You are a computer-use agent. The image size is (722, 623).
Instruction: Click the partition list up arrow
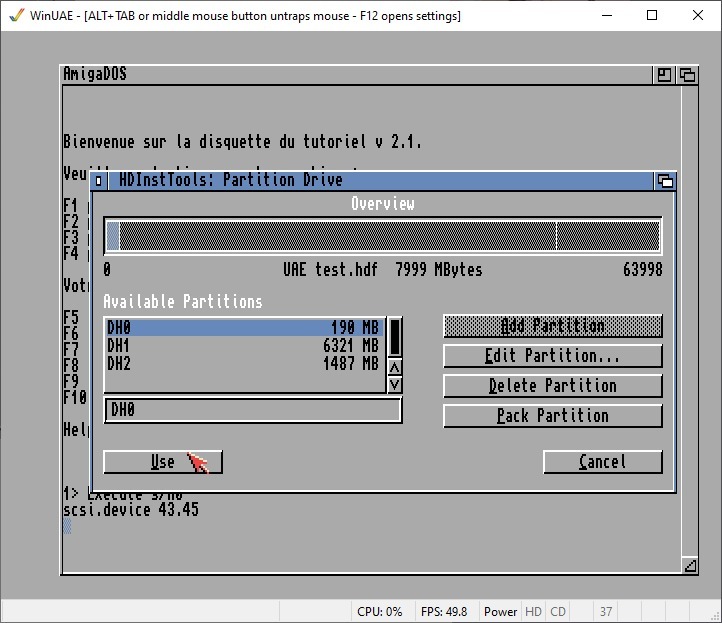pyautogui.click(x=395, y=367)
